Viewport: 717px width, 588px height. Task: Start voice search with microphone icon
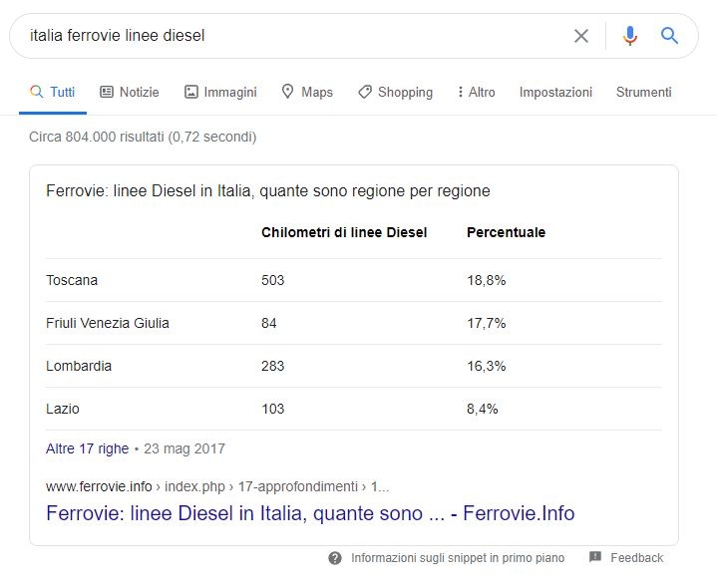pos(630,36)
